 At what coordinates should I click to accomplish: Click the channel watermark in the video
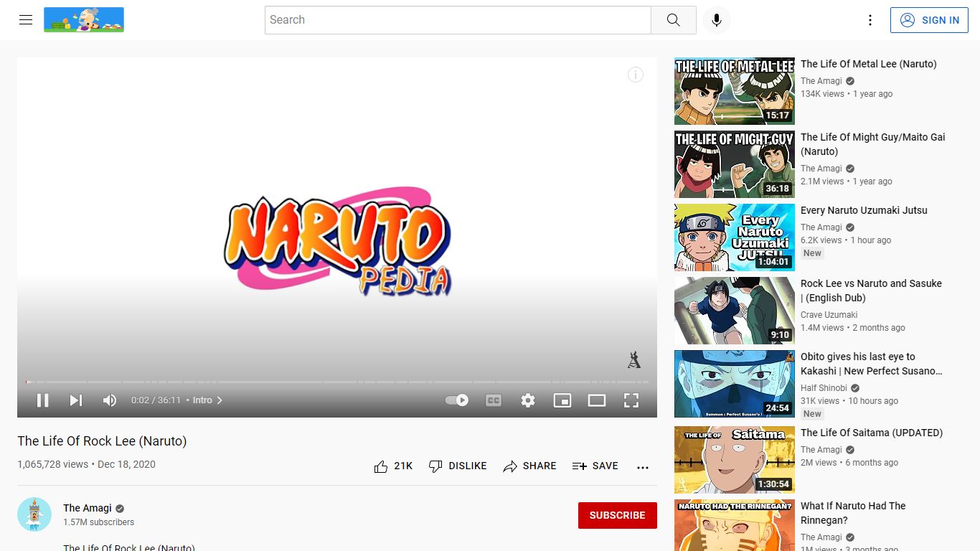pos(634,359)
